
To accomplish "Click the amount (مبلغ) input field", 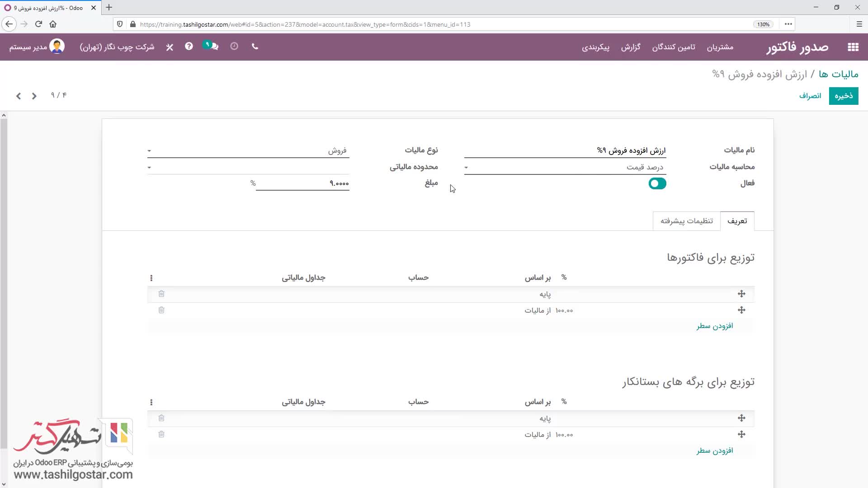I will [x=303, y=183].
